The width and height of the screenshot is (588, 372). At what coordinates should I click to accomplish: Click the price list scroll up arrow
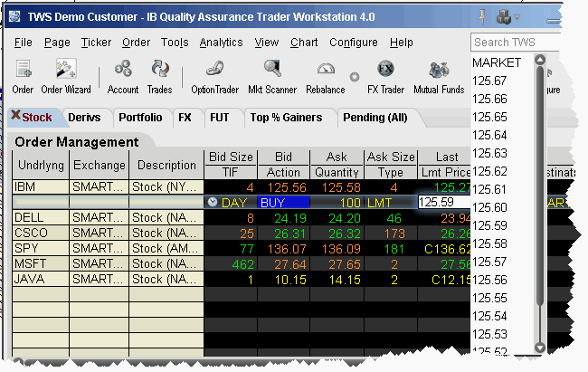pos(540,60)
